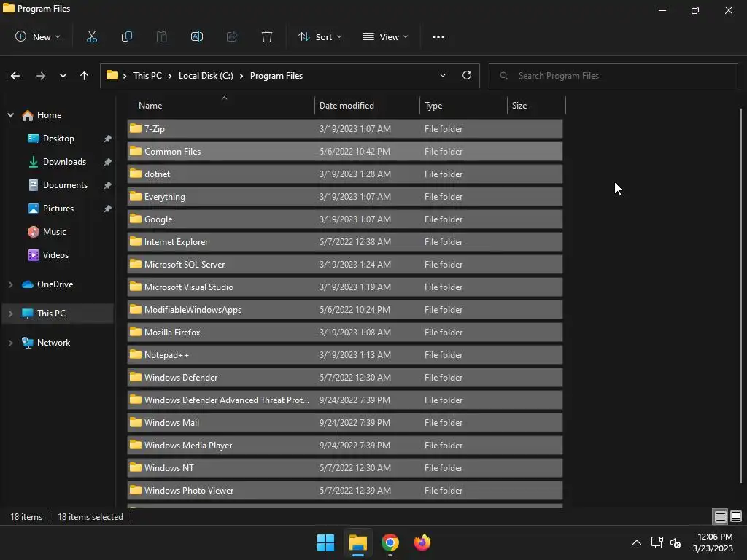Unpin Desktop from quick access
The image size is (747, 560).
pos(108,139)
